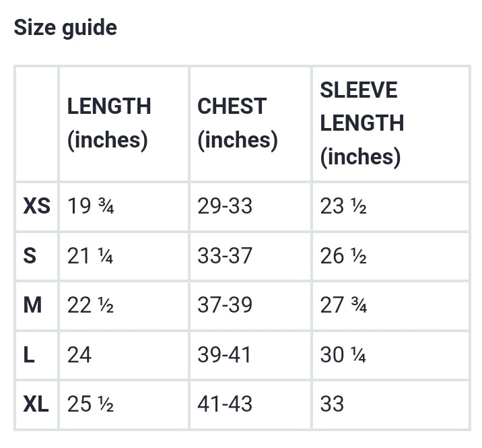Click the XL size row label
The width and height of the screenshot is (482, 448).
point(36,404)
